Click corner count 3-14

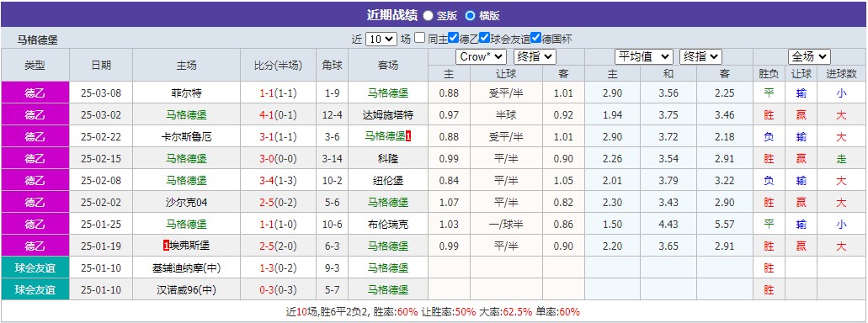coord(333,159)
